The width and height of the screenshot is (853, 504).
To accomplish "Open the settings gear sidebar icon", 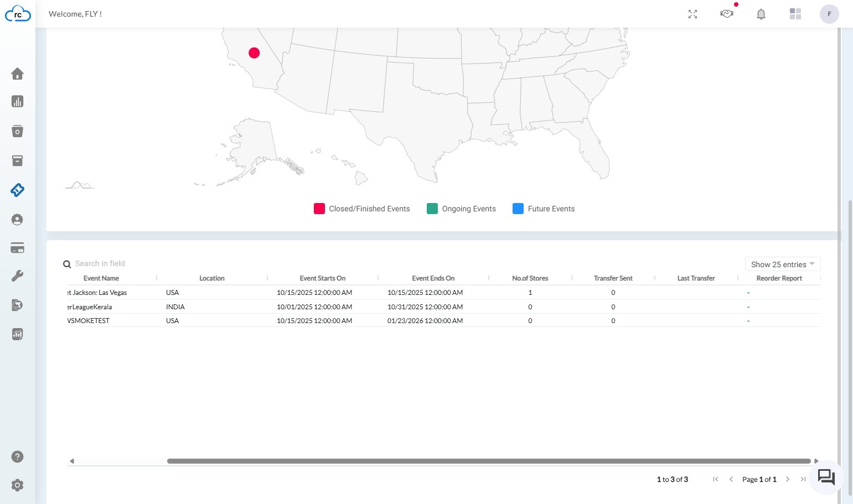I will pyautogui.click(x=17, y=485).
